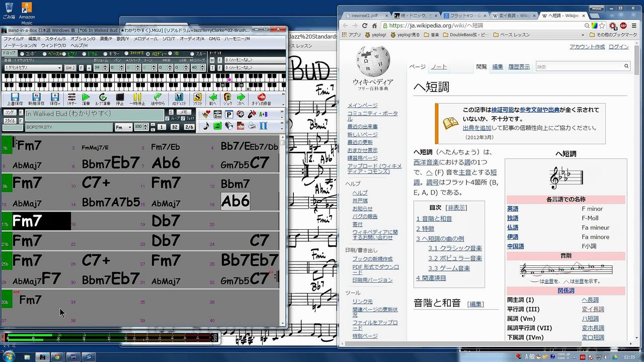Image resolution: width=644 pixels, height=362 pixels.
Task: Open the ハーモニー/M menu
Action: [x=237, y=39]
